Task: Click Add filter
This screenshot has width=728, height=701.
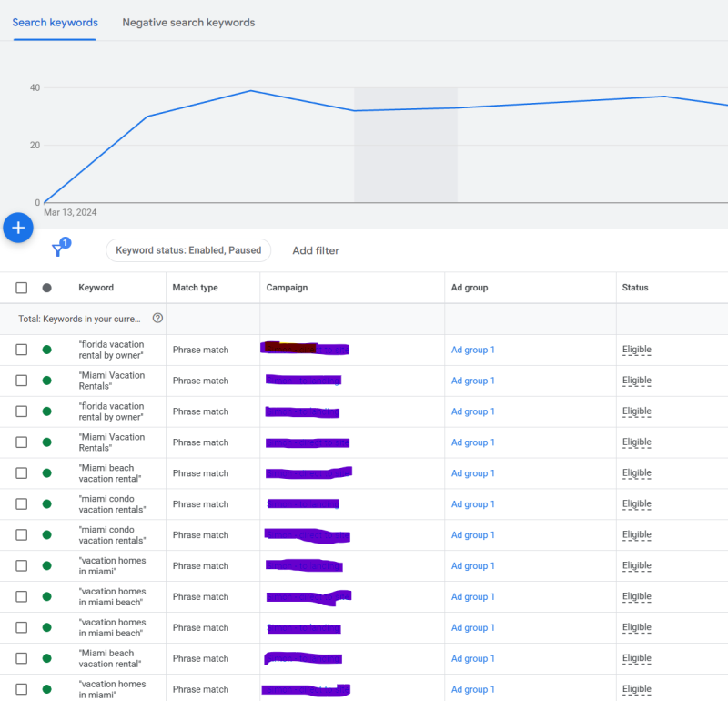Action: coord(316,250)
